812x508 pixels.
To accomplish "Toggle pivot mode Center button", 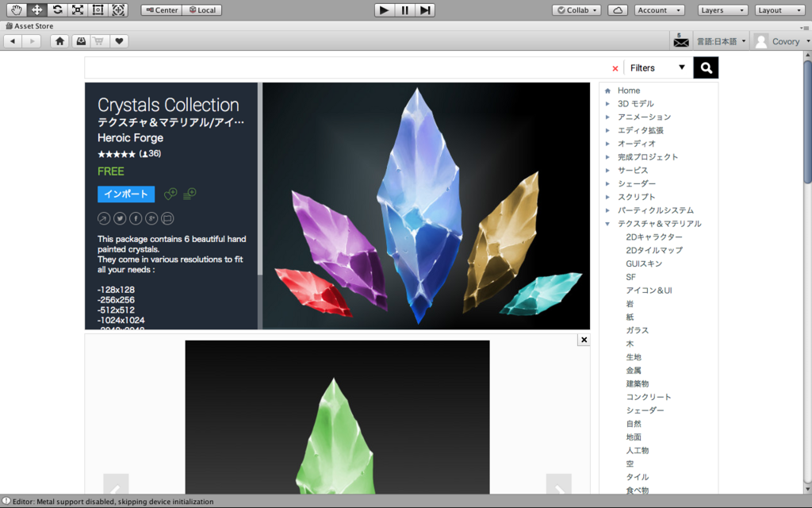I will (162, 10).
